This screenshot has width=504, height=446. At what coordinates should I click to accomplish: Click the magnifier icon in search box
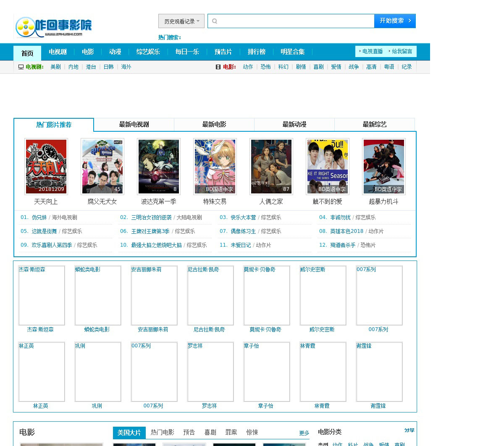[215, 21]
